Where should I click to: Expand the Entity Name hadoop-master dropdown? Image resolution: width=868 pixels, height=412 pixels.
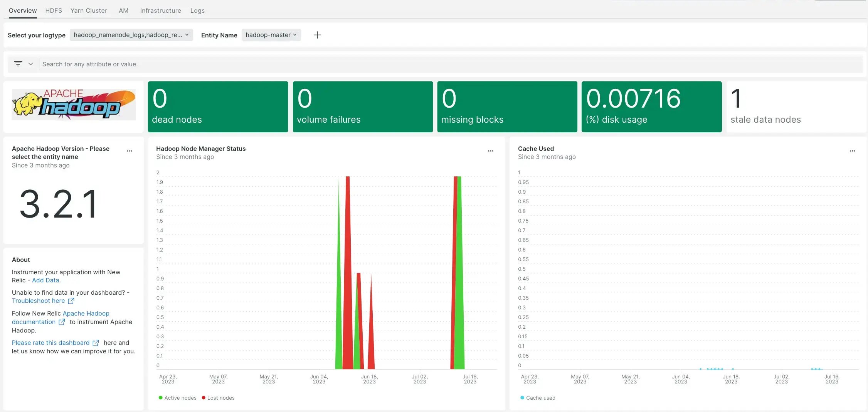(271, 35)
